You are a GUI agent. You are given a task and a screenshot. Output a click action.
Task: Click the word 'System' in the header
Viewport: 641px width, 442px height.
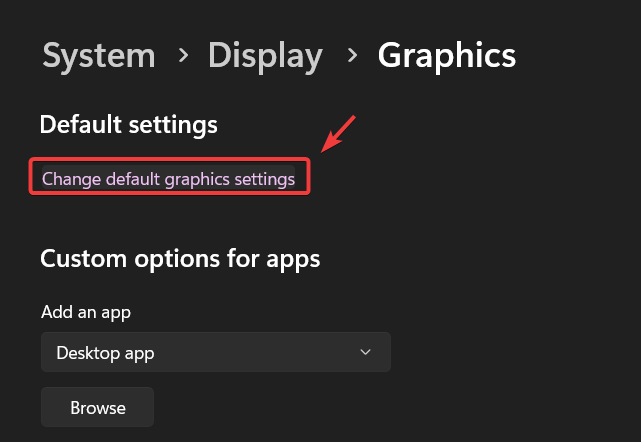pyautogui.click(x=98, y=55)
